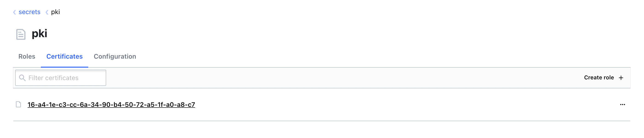Click the chevron icon before secrets breadcrumb
Screen dimensions: 644x138
14,12
